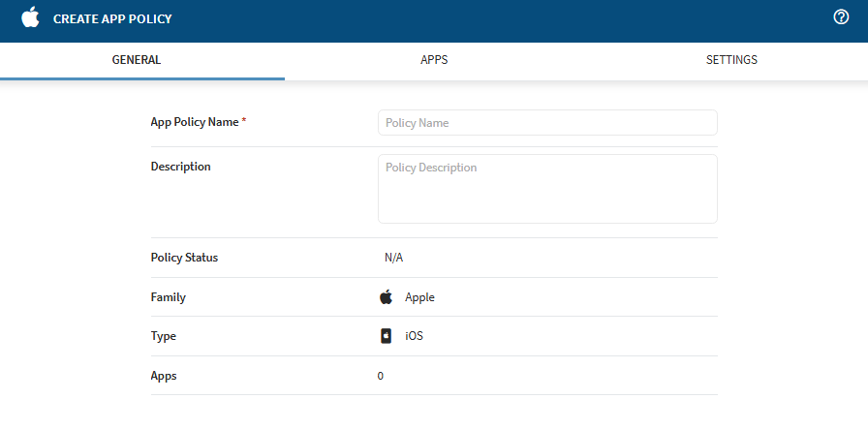Focus the Policy Name input field
This screenshot has height=430, width=868.
[547, 122]
